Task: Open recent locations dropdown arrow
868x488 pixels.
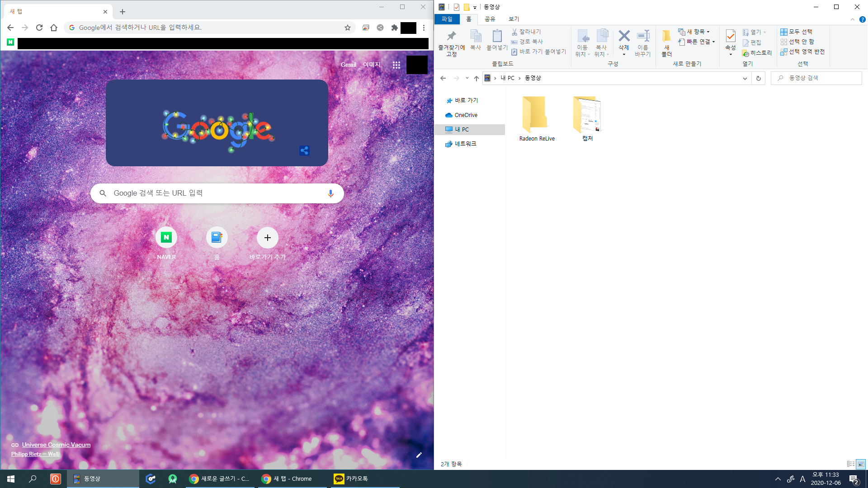Action: point(467,78)
